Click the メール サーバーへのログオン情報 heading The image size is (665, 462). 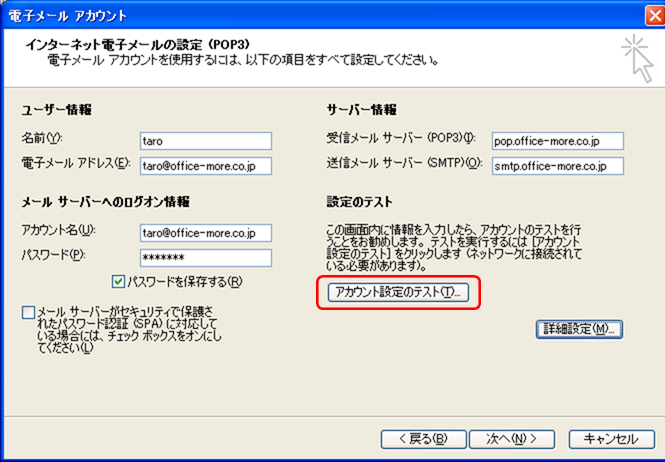pos(106,202)
